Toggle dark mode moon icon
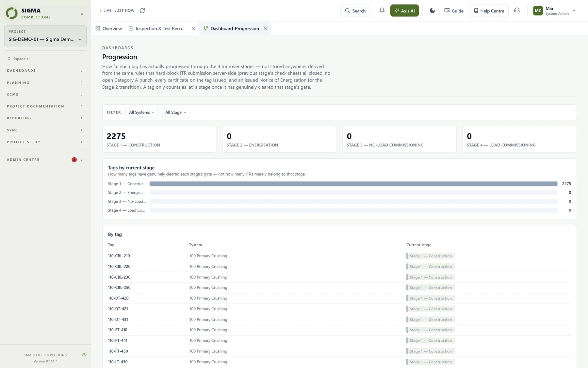The image size is (588, 368). pos(432,10)
